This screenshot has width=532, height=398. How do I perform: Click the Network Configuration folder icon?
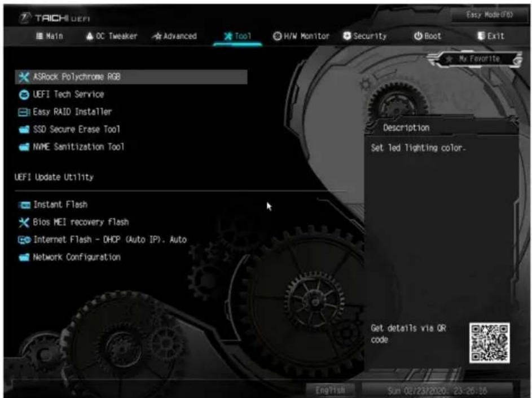pos(24,257)
